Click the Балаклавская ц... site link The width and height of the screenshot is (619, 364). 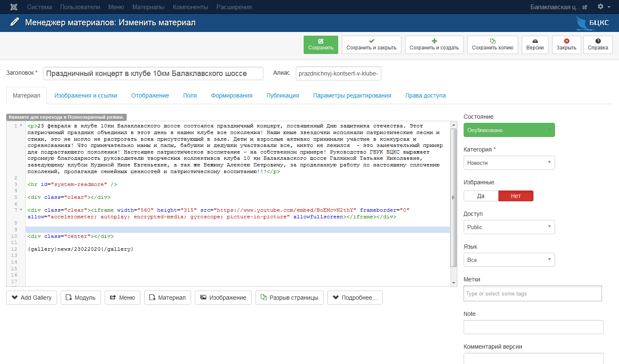[559, 7]
